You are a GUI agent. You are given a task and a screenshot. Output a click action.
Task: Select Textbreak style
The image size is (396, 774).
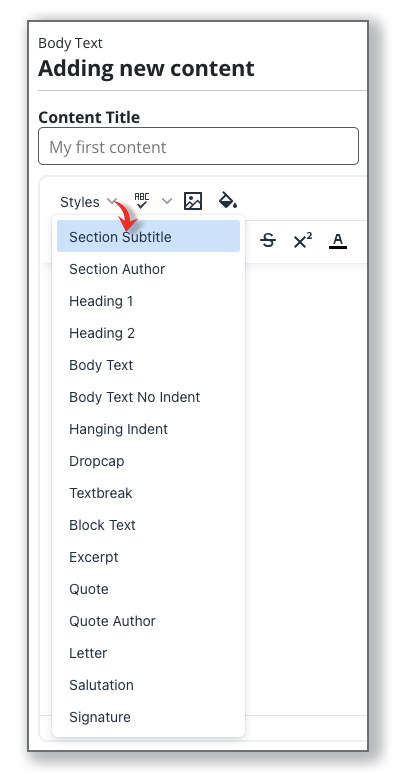coord(148,493)
